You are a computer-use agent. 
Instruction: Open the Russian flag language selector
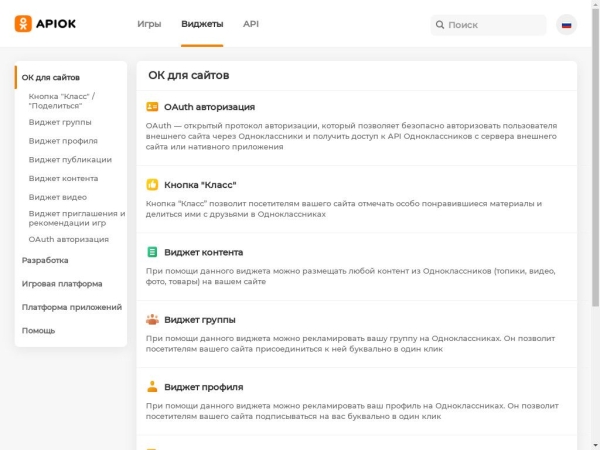(566, 25)
